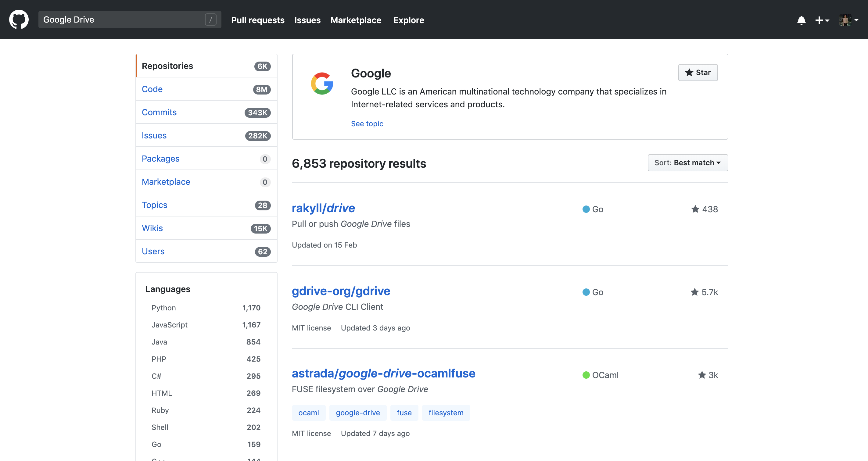The height and width of the screenshot is (461, 868).
Task: Filter results by JavaScript language
Action: pos(206,325)
